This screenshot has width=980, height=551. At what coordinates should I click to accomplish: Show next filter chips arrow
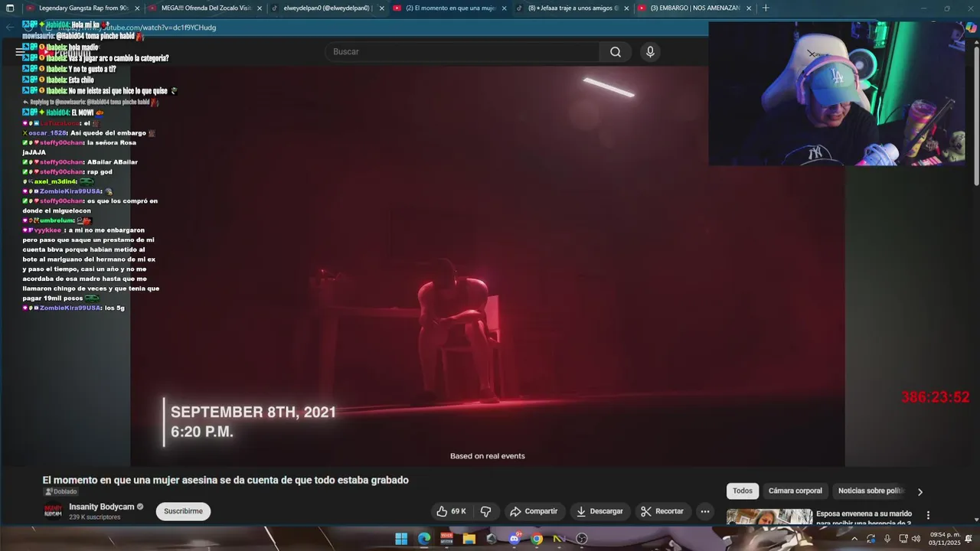920,491
